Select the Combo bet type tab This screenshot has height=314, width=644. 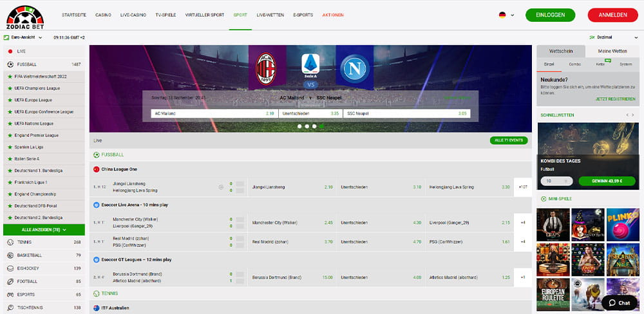(x=574, y=64)
